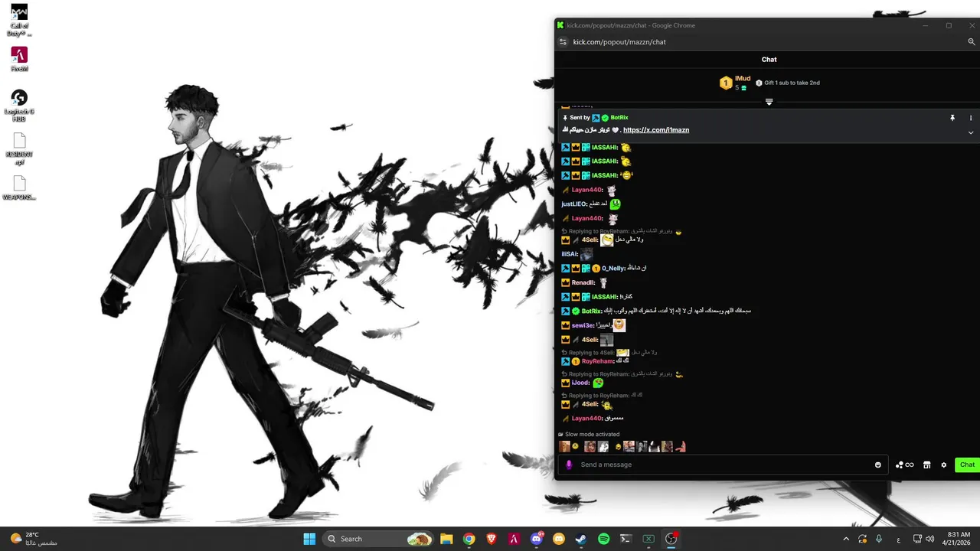Click the green Chat send button
The width and height of the screenshot is (980, 551).
968,465
